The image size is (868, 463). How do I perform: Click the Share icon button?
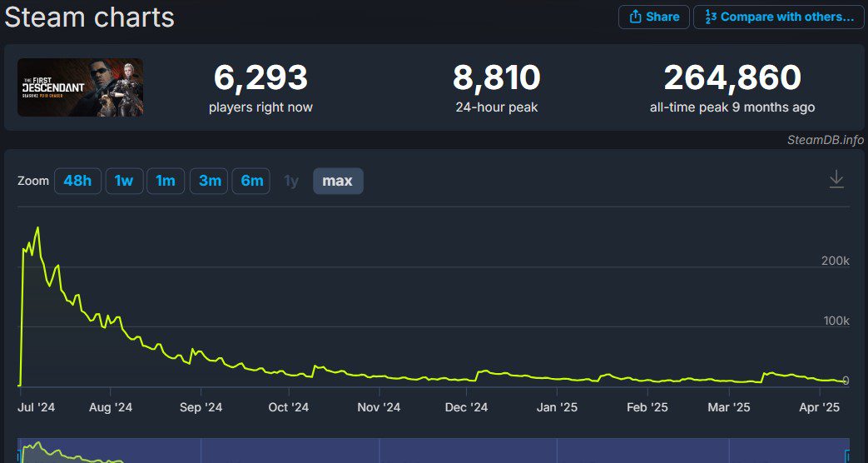(653, 17)
